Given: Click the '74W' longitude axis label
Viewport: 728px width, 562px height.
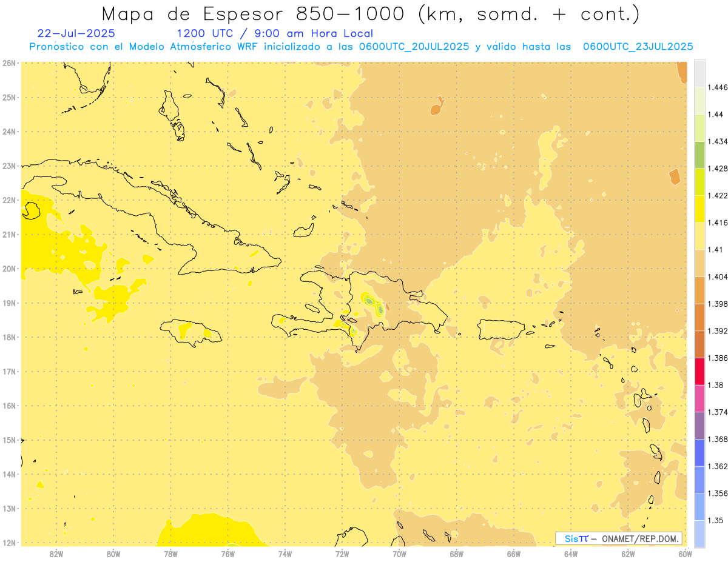Looking at the screenshot, I should [285, 554].
